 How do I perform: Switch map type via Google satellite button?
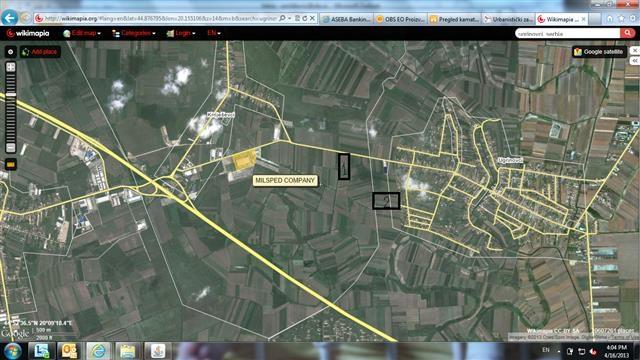click(x=599, y=52)
